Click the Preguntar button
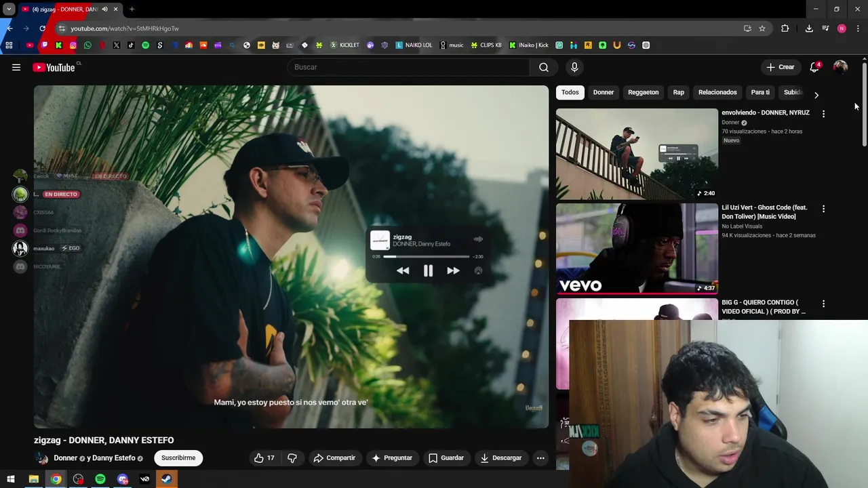This screenshot has height=488, width=868. (392, 458)
